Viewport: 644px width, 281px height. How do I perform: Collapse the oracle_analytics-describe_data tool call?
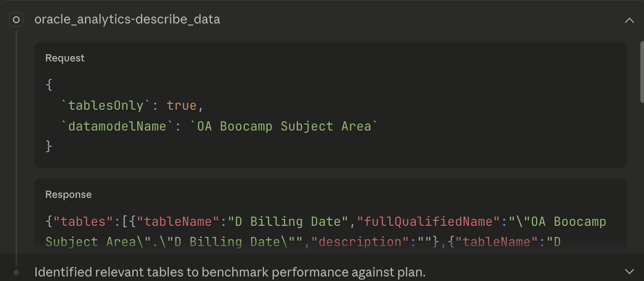pyautogui.click(x=630, y=20)
